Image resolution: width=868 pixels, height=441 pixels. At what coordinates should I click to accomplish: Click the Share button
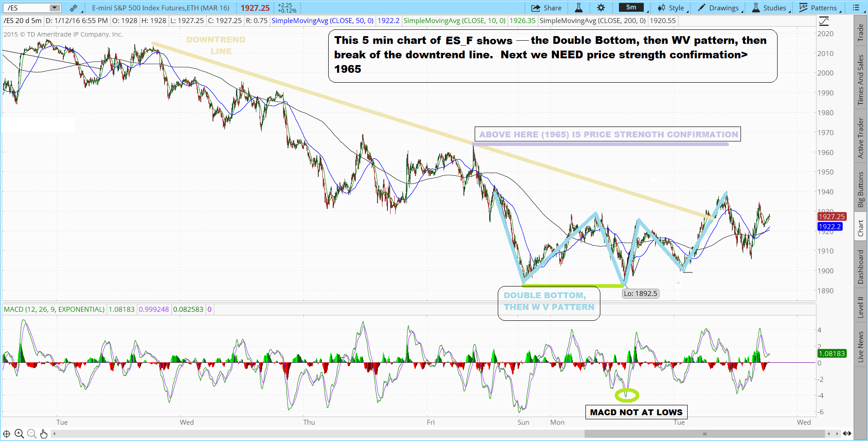click(x=546, y=8)
